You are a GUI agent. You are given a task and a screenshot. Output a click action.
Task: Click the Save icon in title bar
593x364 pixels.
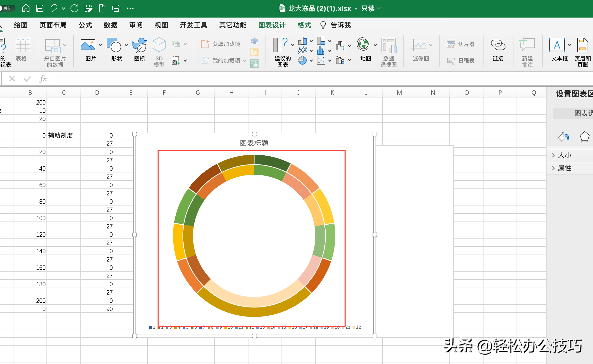coord(40,8)
